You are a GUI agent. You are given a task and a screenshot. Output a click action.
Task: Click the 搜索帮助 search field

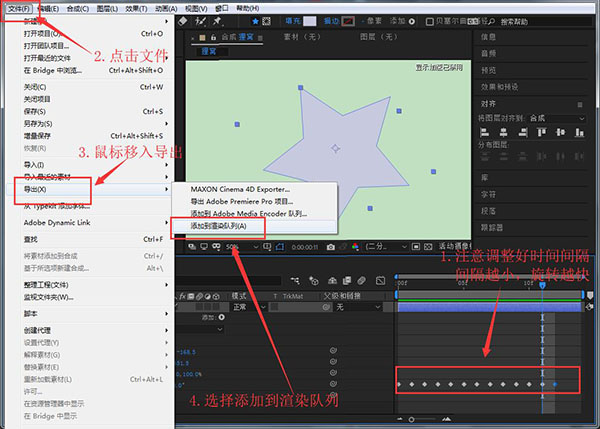pyautogui.click(x=545, y=22)
